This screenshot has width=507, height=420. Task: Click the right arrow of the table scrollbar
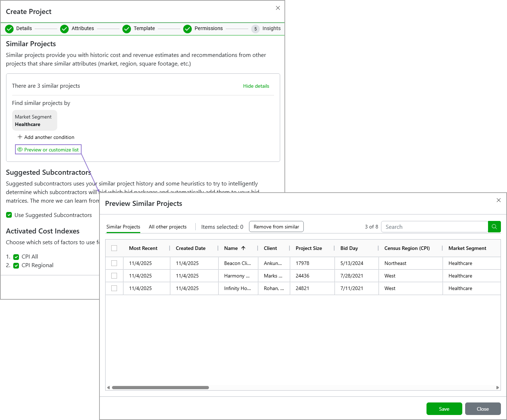[x=497, y=387]
